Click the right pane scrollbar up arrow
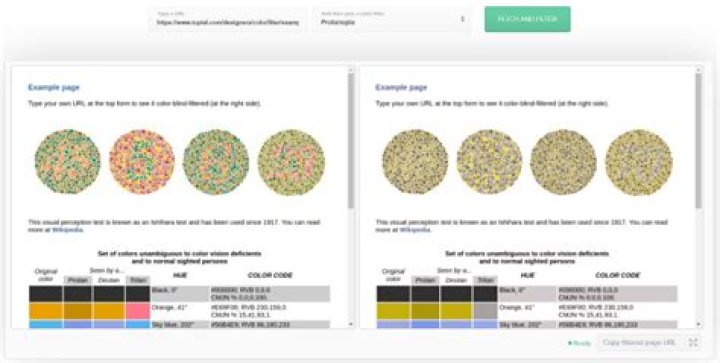 pyautogui.click(x=699, y=69)
